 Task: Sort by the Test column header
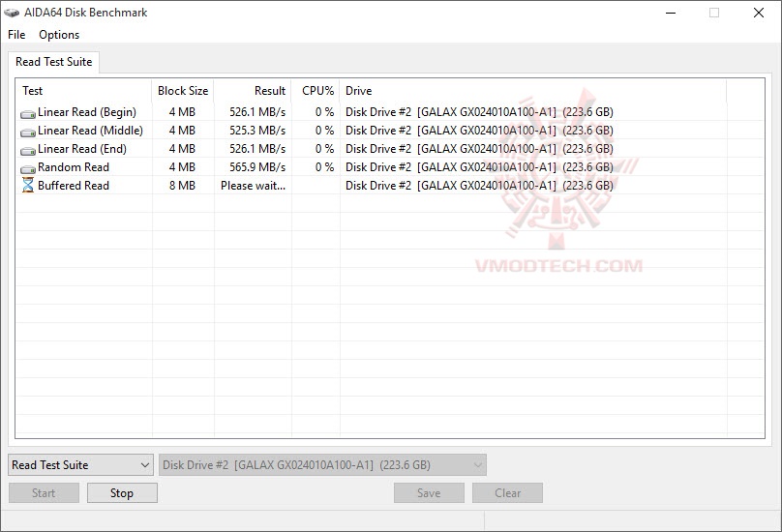[x=84, y=91]
